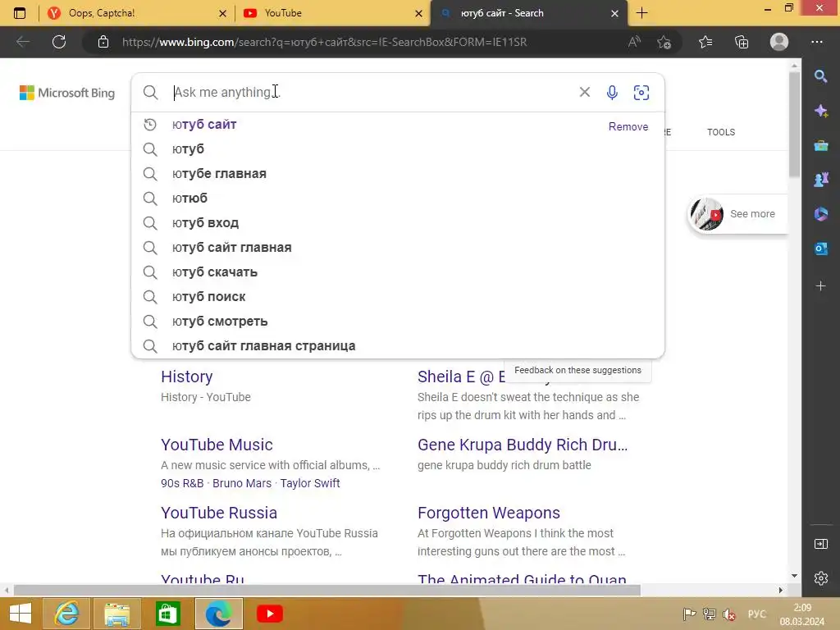Click Bing search magnifier icon in search box
Screen dimensions: 840x630
(x=151, y=93)
